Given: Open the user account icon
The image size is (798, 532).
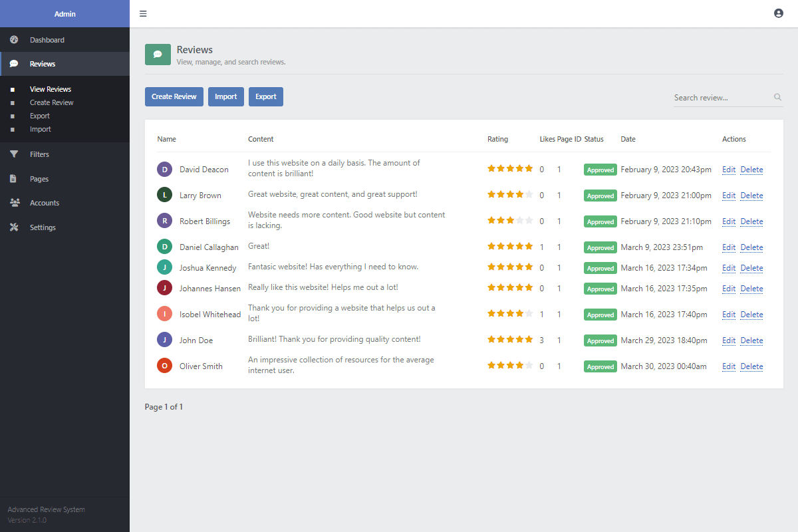Looking at the screenshot, I should point(779,13).
